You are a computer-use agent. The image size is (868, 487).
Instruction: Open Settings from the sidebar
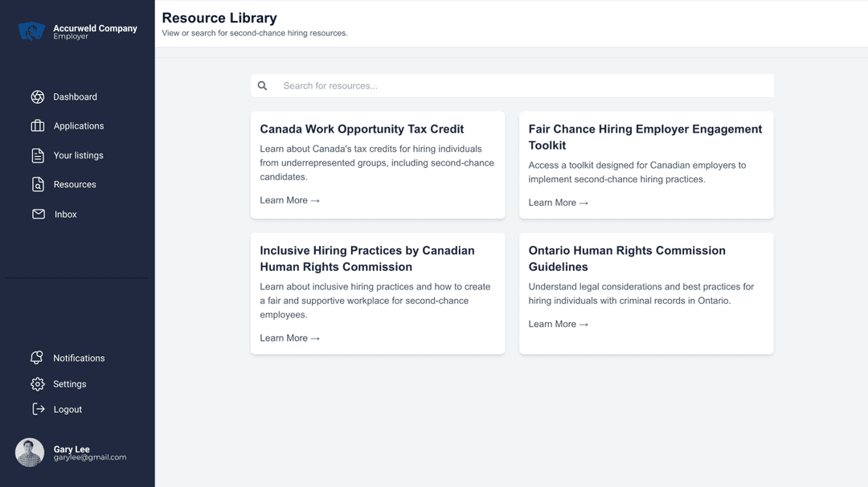tap(70, 384)
